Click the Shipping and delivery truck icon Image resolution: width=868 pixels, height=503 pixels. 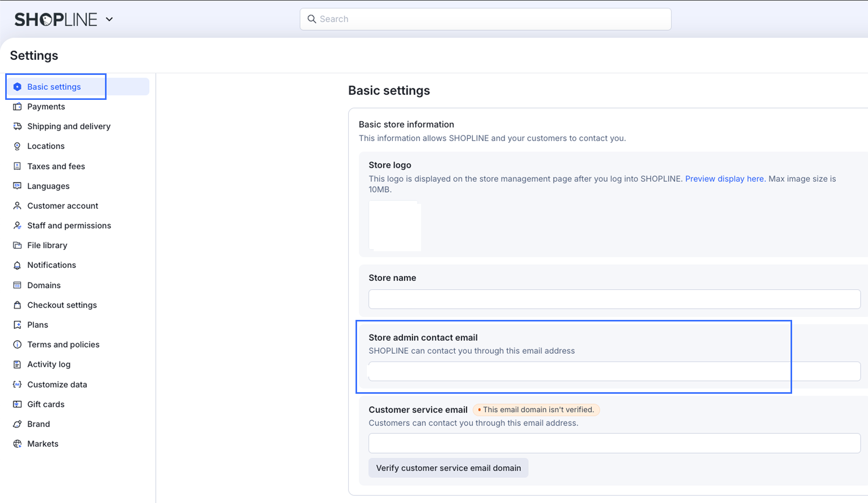pyautogui.click(x=17, y=126)
